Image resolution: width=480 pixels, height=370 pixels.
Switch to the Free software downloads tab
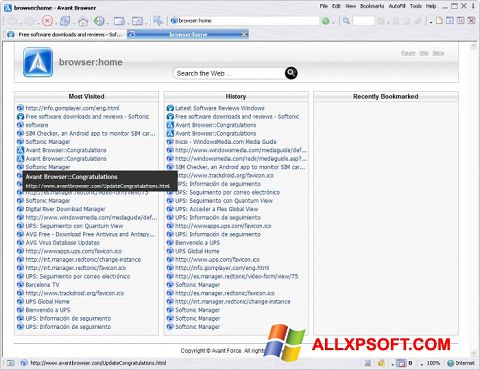(x=66, y=34)
